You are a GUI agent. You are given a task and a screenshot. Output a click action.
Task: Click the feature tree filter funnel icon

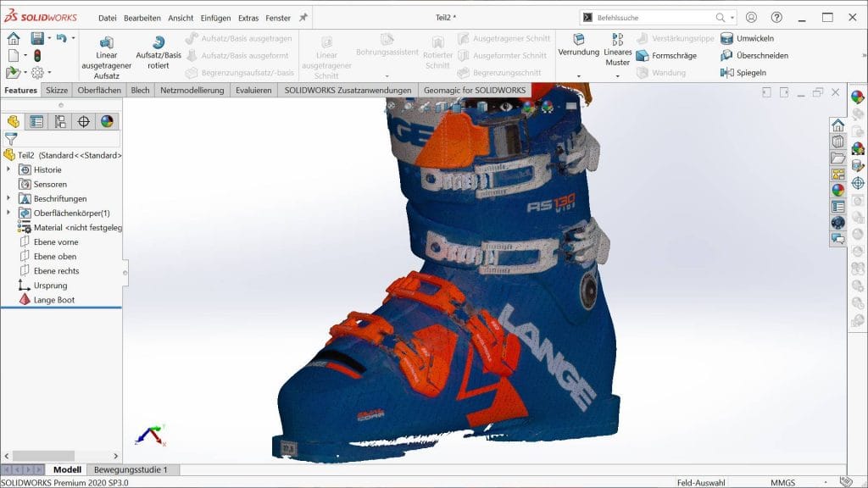point(10,139)
